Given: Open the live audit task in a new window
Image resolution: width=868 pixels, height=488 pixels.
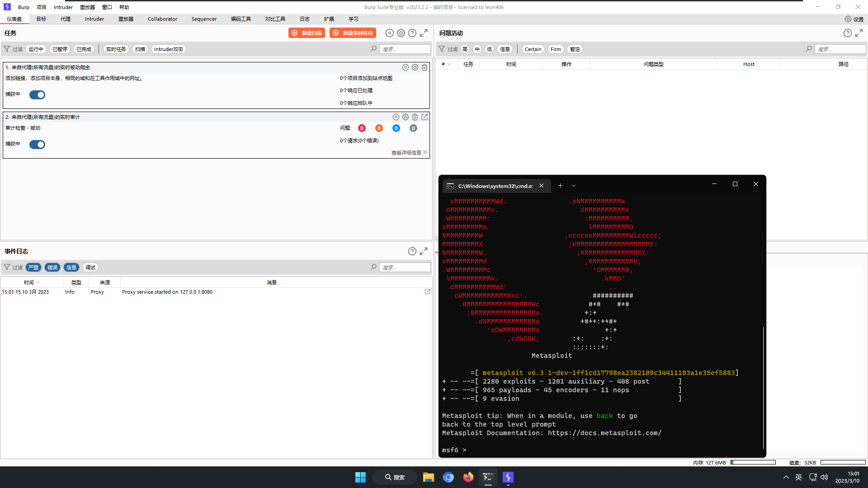Looking at the screenshot, I should click(x=424, y=117).
